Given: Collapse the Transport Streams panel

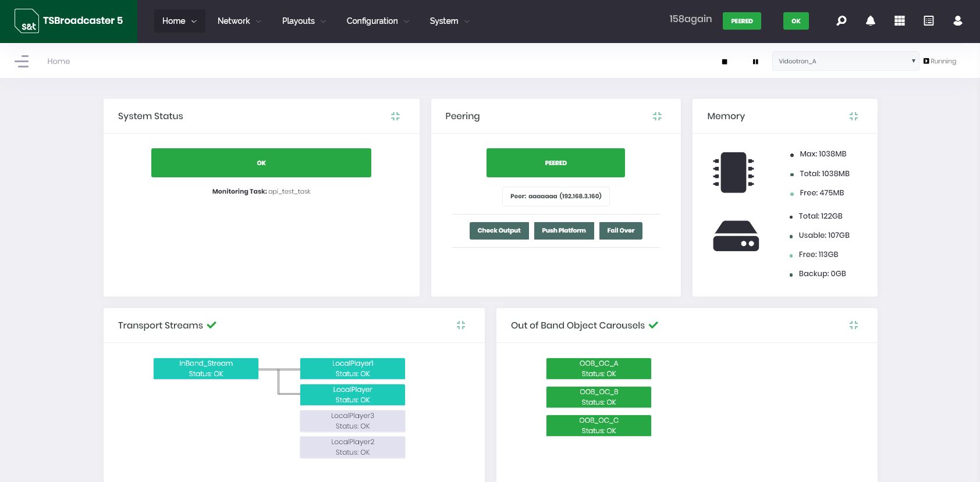Looking at the screenshot, I should 460,325.
